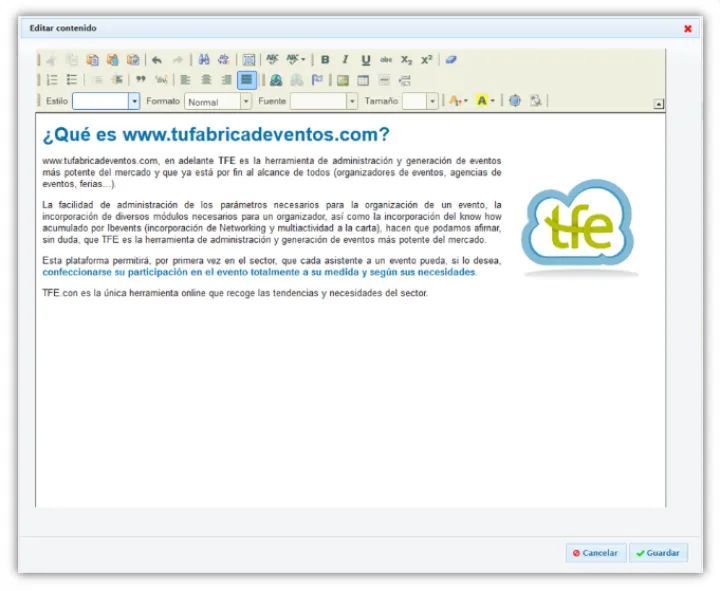The image size is (720, 591).
Task: Open the Tamaño size dropdown
Action: [x=420, y=101]
